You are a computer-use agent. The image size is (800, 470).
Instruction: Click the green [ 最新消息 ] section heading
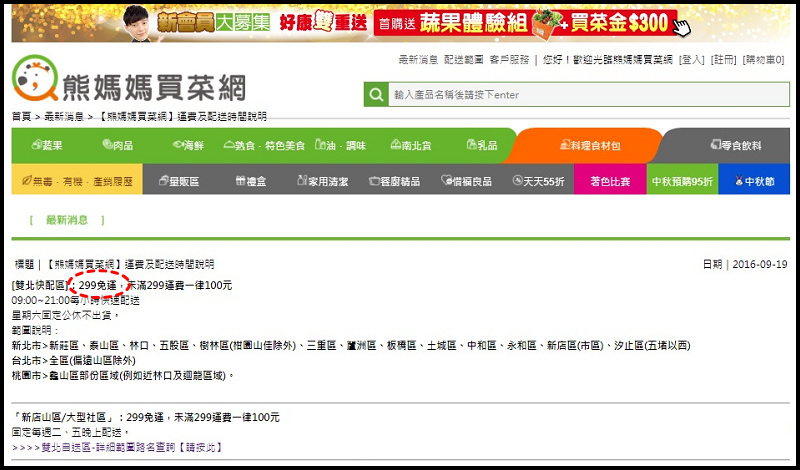pyautogui.click(x=67, y=220)
